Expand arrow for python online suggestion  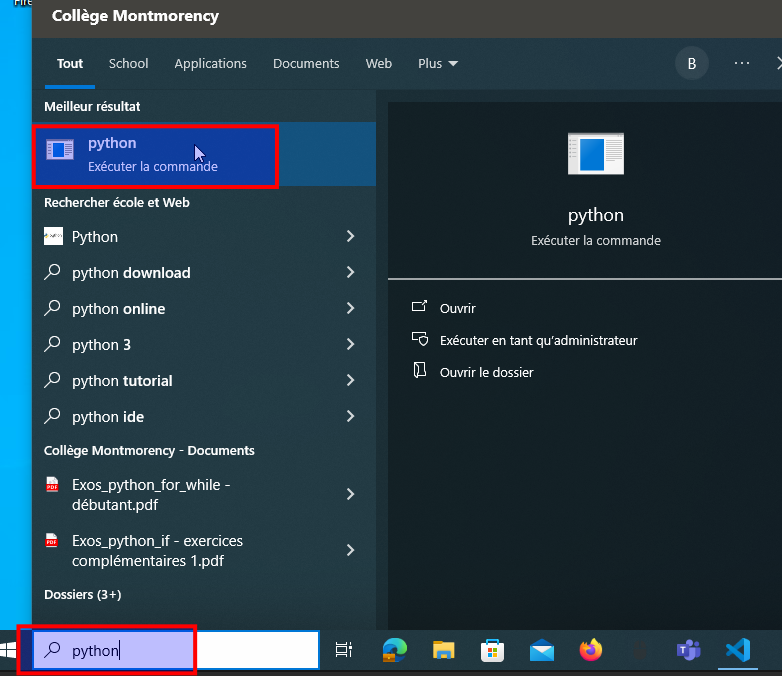351,308
